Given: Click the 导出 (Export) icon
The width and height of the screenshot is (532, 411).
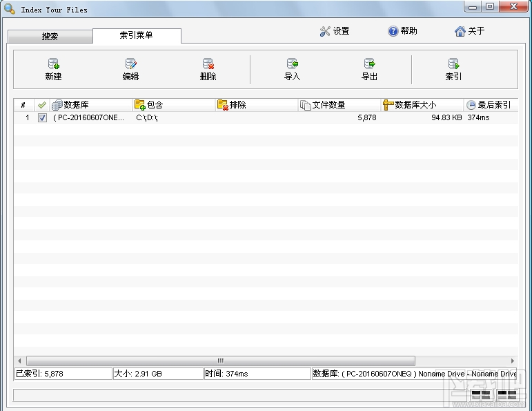Looking at the screenshot, I should coord(369,64).
